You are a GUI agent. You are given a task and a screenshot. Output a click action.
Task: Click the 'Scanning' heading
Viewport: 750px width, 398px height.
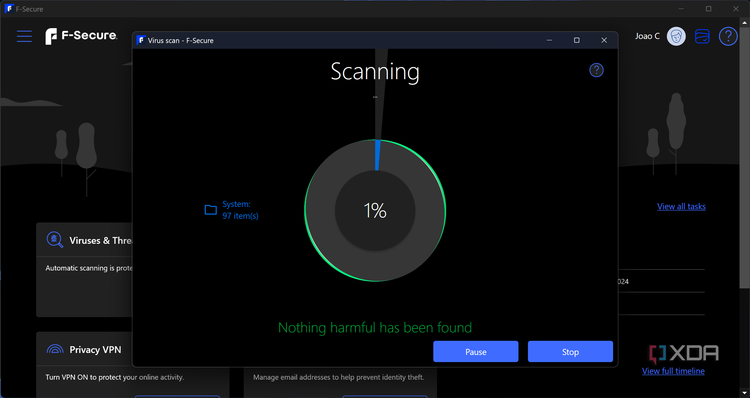click(x=375, y=72)
